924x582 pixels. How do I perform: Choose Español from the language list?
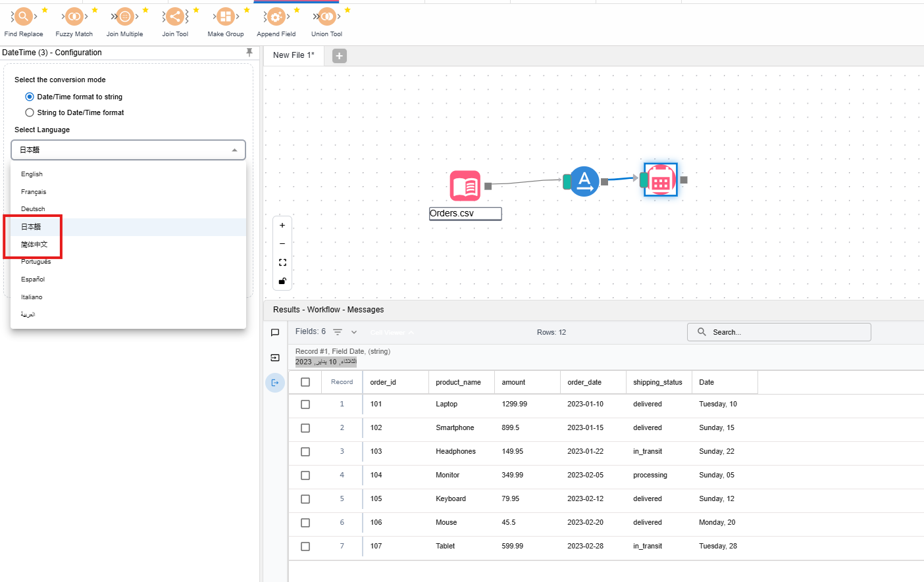pos(33,279)
